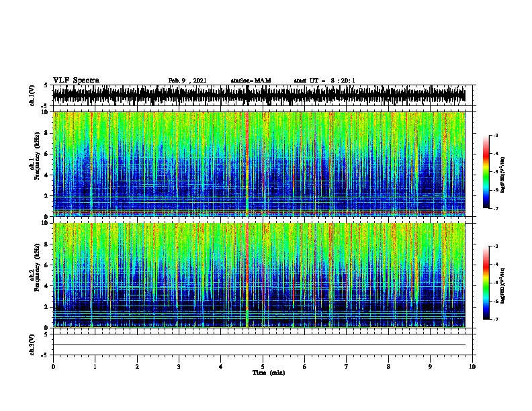
Task: Click the -7 label on ch.2 colorbar
Action: 495,319
